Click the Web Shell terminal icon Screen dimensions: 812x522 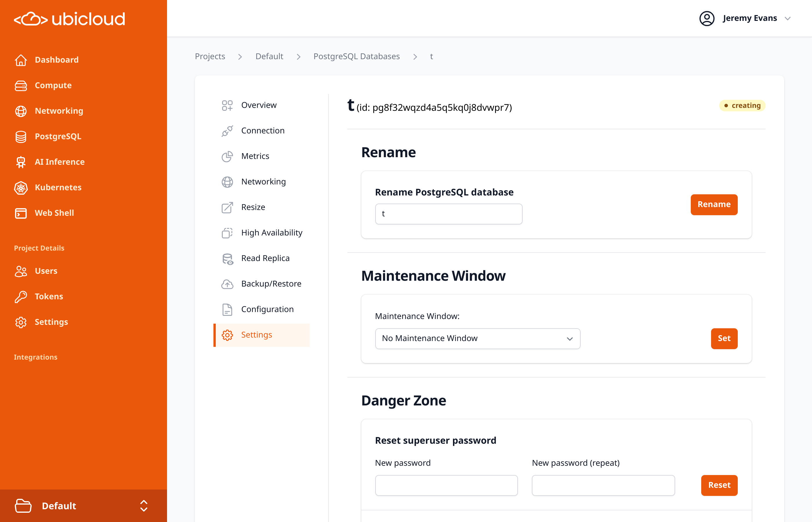pyautogui.click(x=21, y=213)
